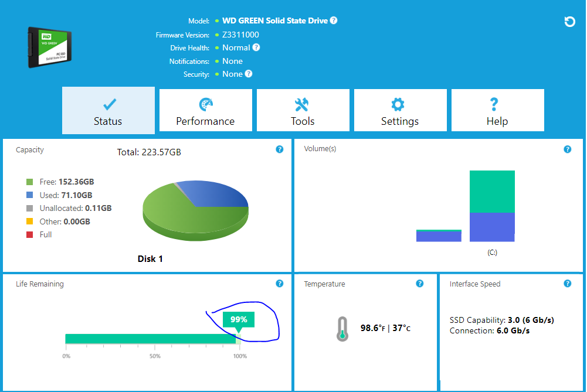587x392 pixels.
Task: Click 'SSD Capability: 3.0 (6 Gb/s)' text
Action: [501, 320]
